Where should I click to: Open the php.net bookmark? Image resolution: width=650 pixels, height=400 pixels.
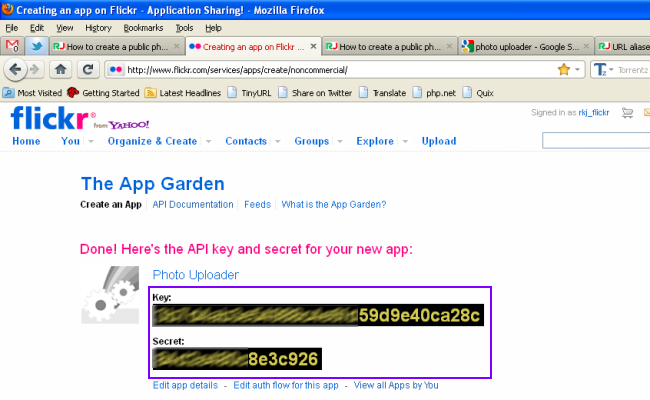tap(434, 93)
